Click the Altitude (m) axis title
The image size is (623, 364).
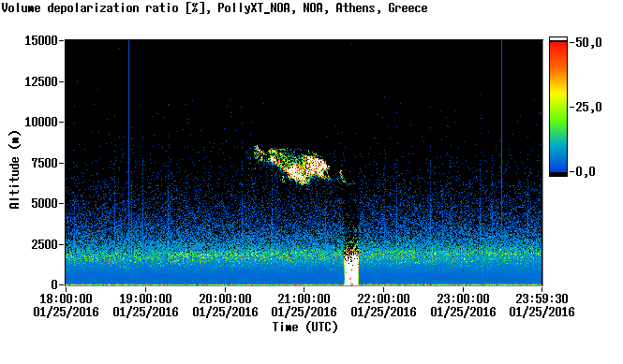coord(14,169)
